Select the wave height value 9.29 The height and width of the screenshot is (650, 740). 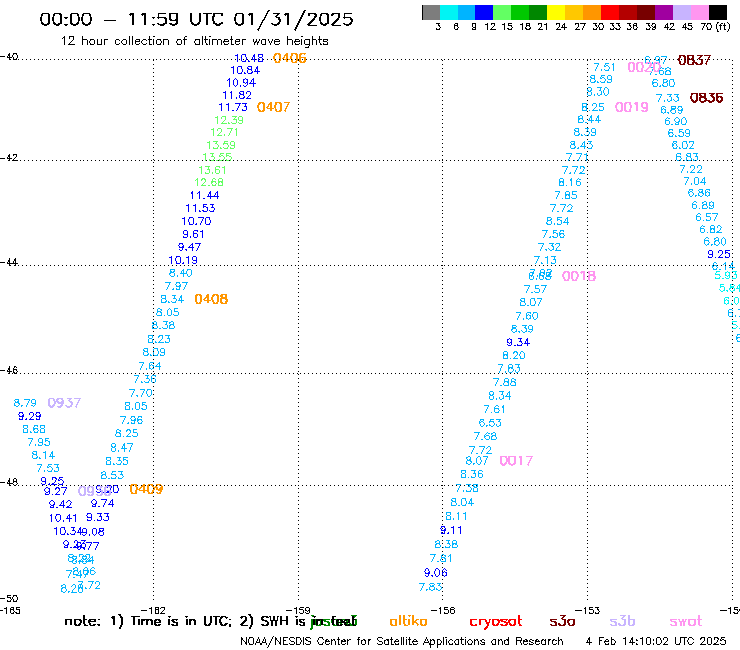30,416
